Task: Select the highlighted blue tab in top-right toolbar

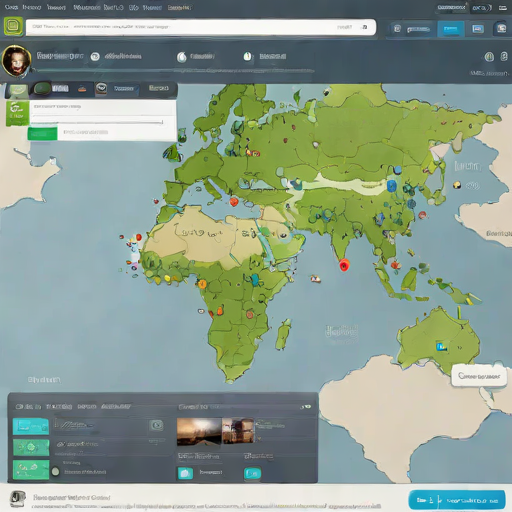Action: [451, 29]
